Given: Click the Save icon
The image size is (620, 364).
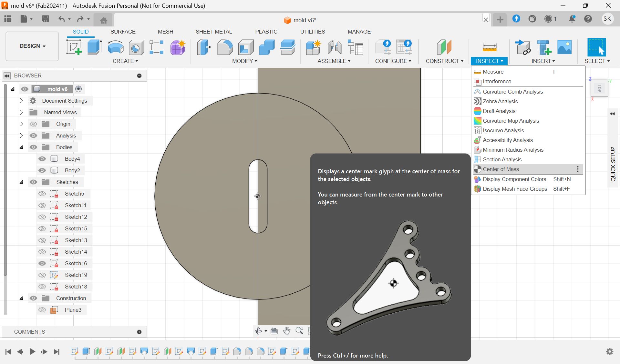Looking at the screenshot, I should click(46, 19).
